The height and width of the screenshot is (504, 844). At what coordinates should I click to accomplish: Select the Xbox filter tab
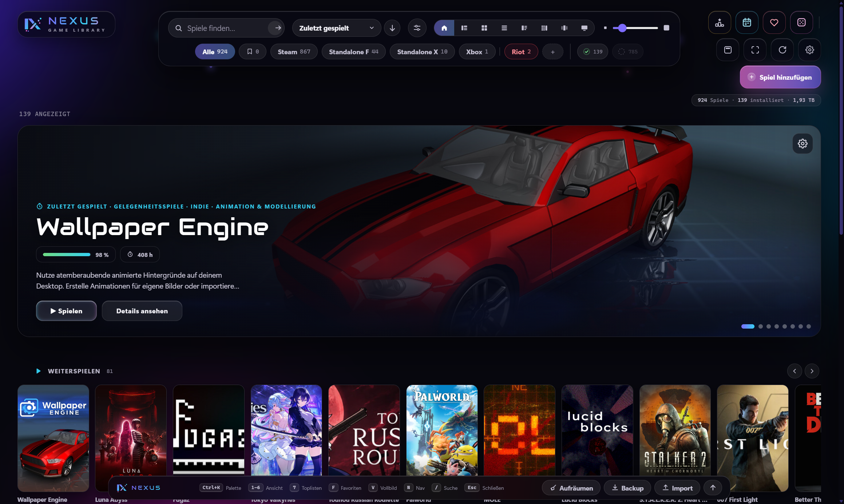tap(477, 52)
